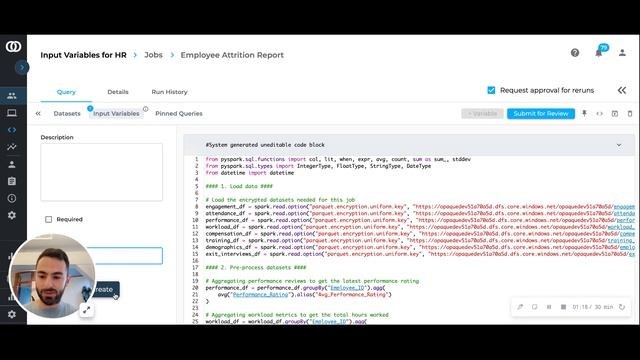Click the code view icon next to pin
Screen dimensions: 640x360
click(599, 113)
